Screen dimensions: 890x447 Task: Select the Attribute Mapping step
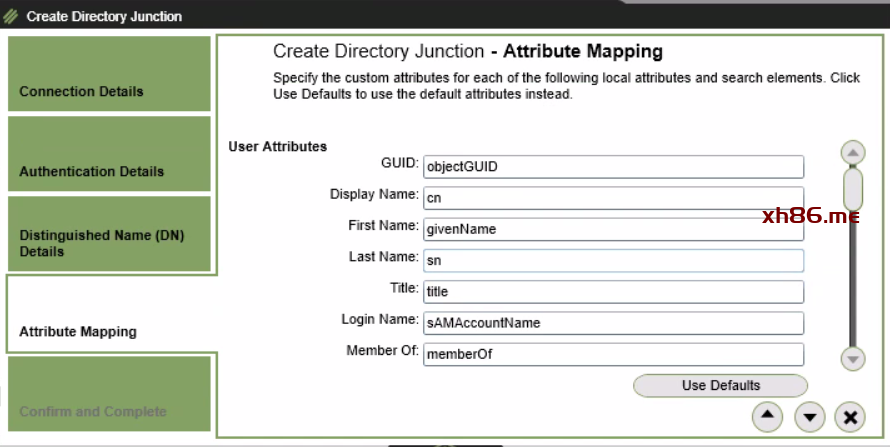pos(109,314)
